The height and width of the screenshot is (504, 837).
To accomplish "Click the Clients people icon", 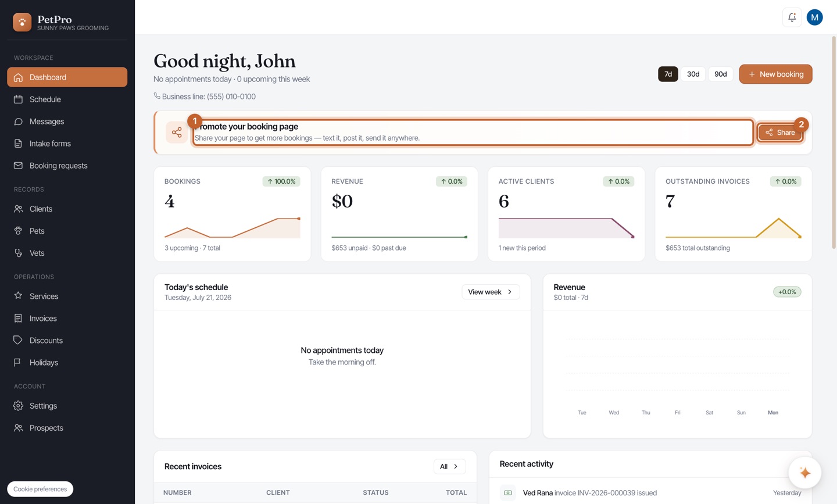I will [x=19, y=209].
